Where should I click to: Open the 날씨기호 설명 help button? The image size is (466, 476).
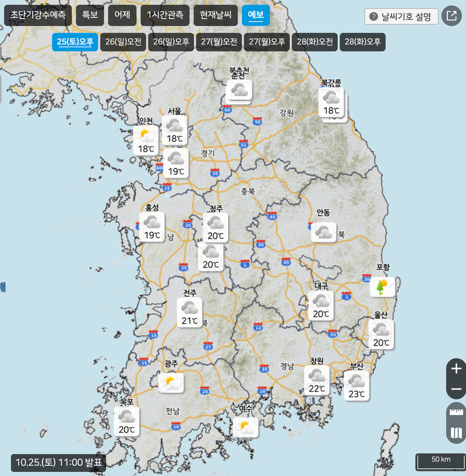tap(401, 16)
